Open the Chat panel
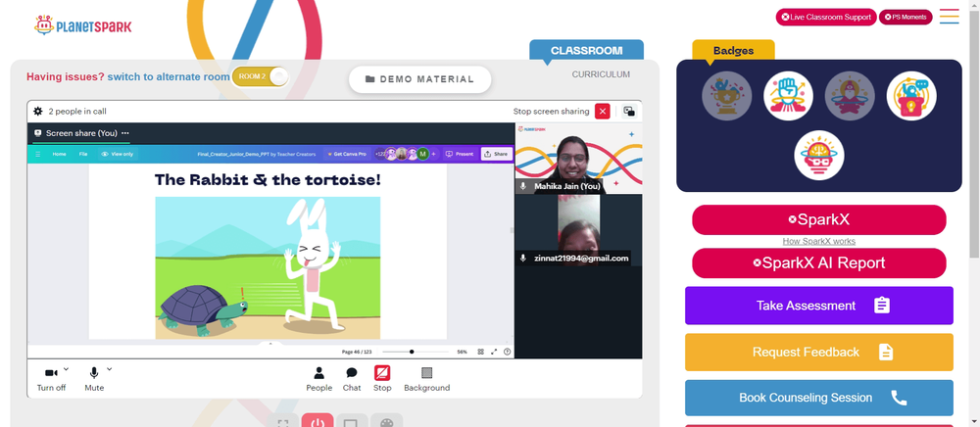Screen dimensions: 980x427 (x=352, y=379)
